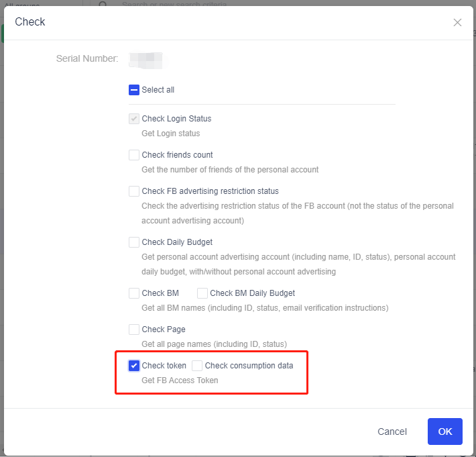Enable the Check BM Daily Budget checkbox
Viewport: 476px width, 457px height.
[202, 293]
